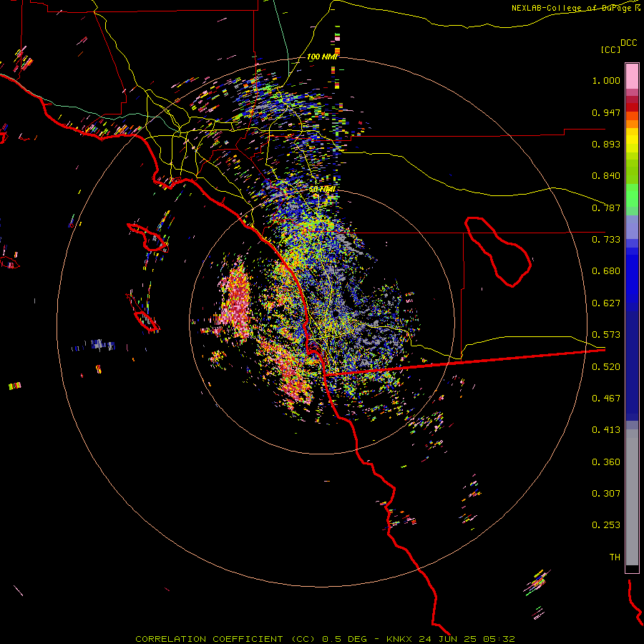Pick the pink segment of the color bar
This screenshot has width=644, height=644.
(x=632, y=76)
